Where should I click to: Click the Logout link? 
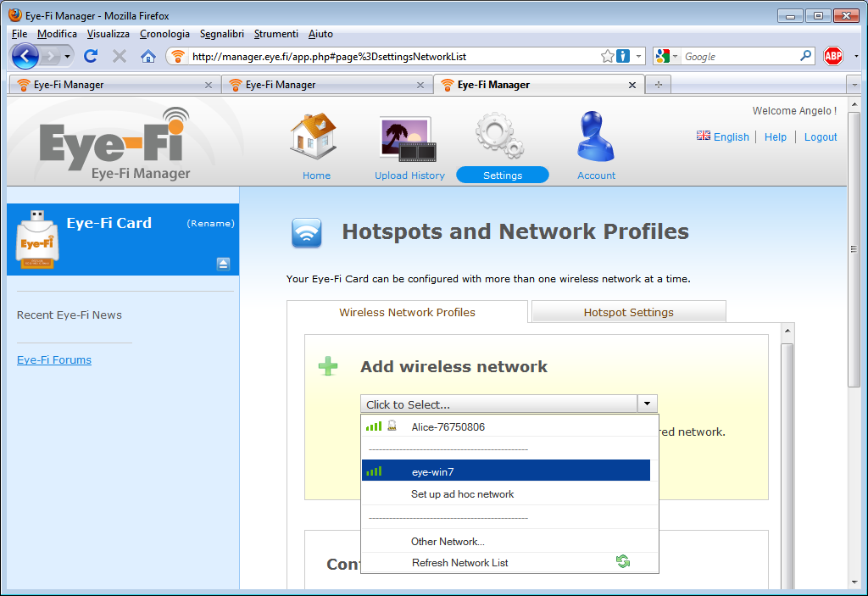821,136
